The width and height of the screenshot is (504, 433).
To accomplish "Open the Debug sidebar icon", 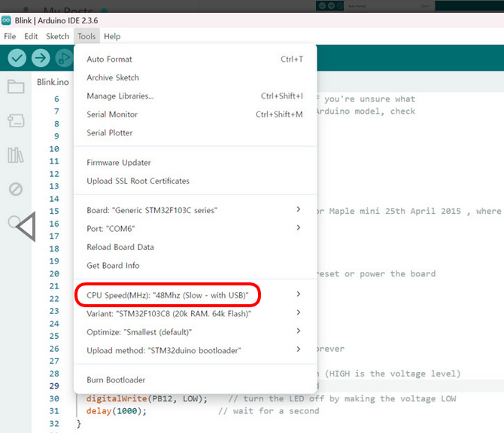I will click(16, 189).
